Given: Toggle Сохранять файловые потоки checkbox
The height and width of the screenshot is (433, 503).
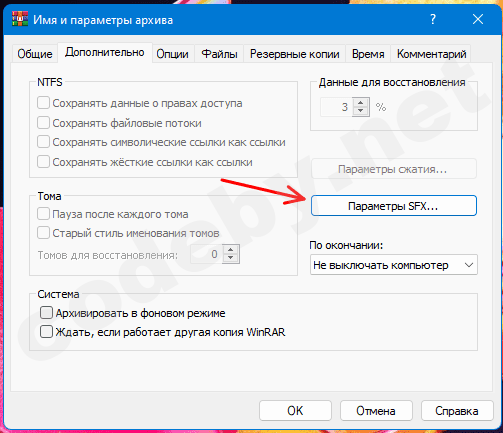Looking at the screenshot, I should (44, 123).
